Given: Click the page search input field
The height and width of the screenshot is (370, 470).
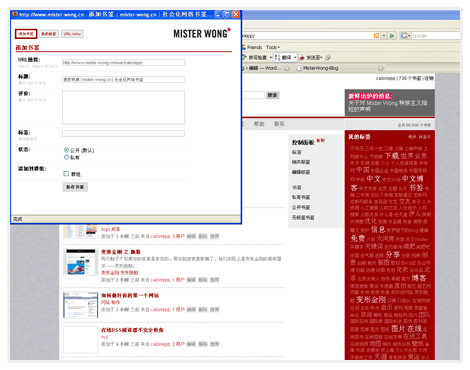Looking at the screenshot, I should (x=253, y=95).
